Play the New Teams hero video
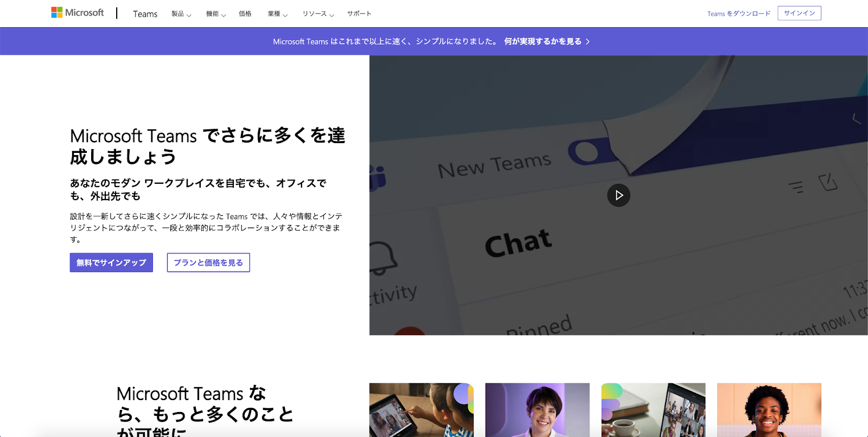The width and height of the screenshot is (868, 437). pos(618,195)
